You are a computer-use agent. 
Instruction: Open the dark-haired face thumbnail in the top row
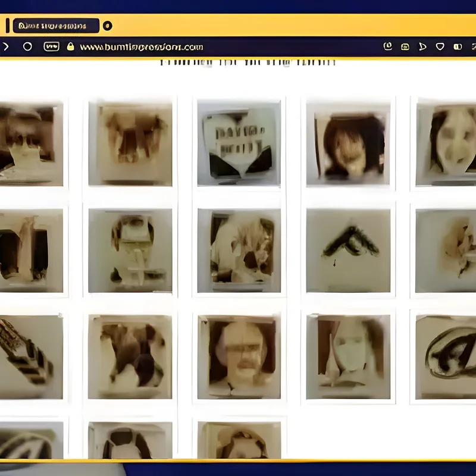[x=348, y=143]
